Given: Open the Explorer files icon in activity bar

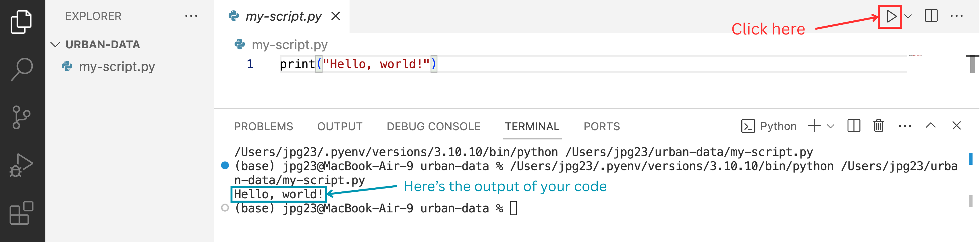Looking at the screenshot, I should pyautogui.click(x=21, y=22).
